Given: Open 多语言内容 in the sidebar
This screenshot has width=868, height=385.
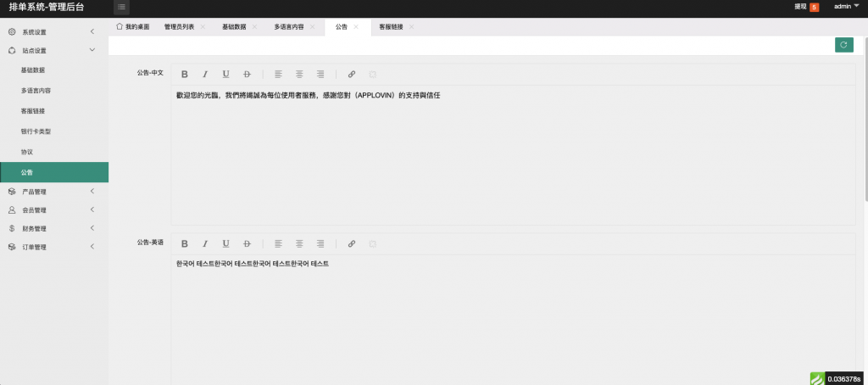Looking at the screenshot, I should point(54,90).
